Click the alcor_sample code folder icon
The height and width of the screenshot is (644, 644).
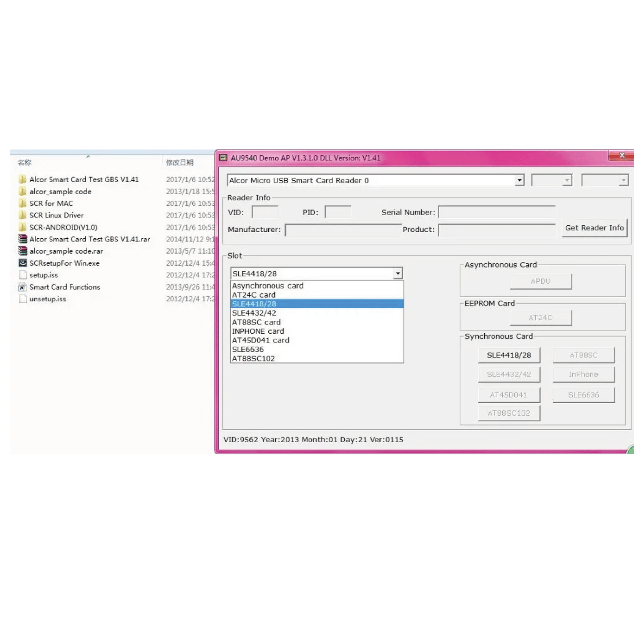22,191
